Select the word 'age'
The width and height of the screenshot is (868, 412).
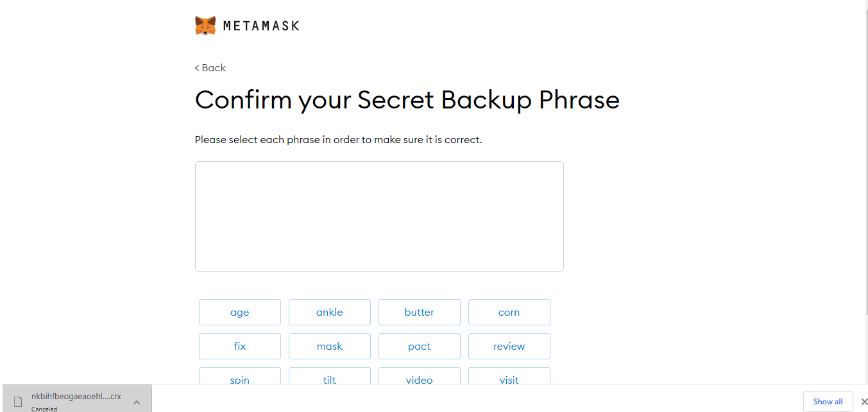coord(239,313)
